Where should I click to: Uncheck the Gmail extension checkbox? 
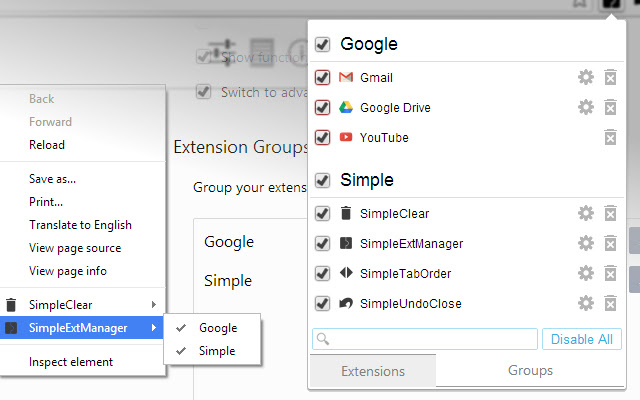[323, 77]
